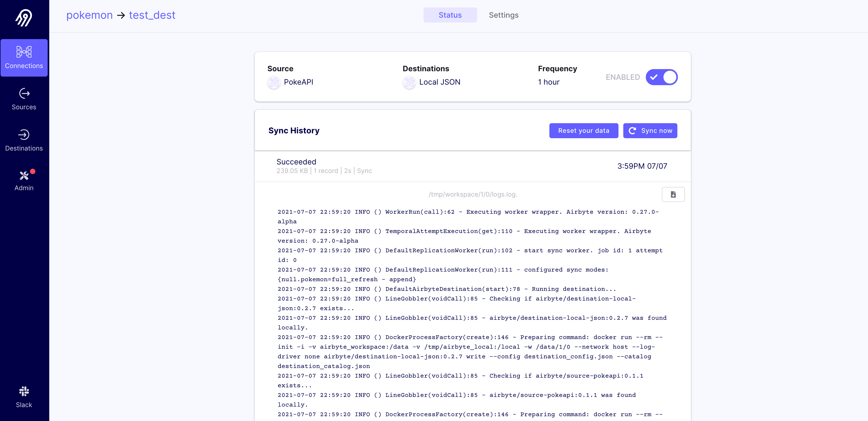Open the test_dest destination link
868x421 pixels.
coord(152,15)
